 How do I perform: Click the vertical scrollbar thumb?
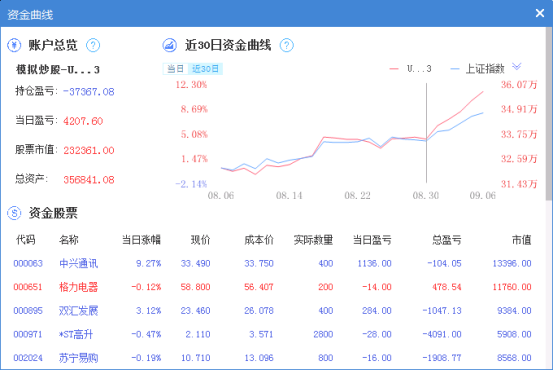[x=548, y=114]
